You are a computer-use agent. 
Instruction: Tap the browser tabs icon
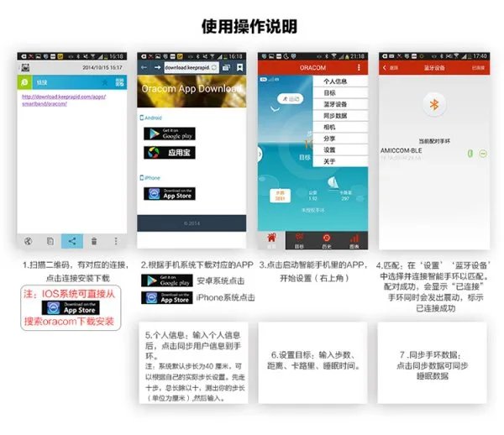coord(226,67)
